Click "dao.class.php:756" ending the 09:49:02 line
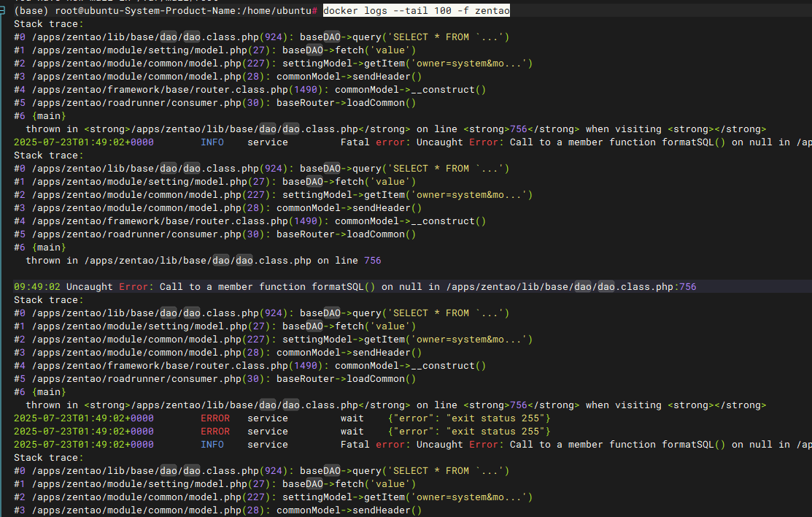 click(647, 287)
